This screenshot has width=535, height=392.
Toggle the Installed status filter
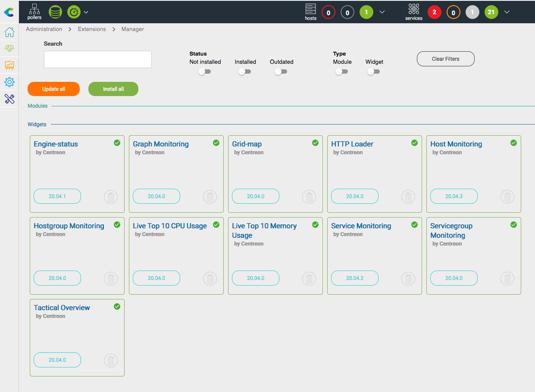click(244, 72)
